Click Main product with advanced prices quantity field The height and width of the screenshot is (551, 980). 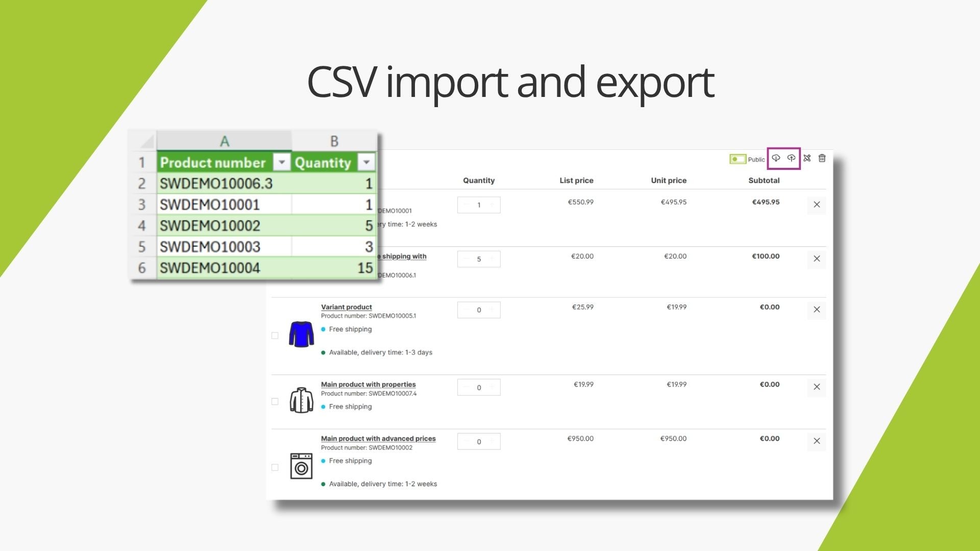tap(479, 442)
